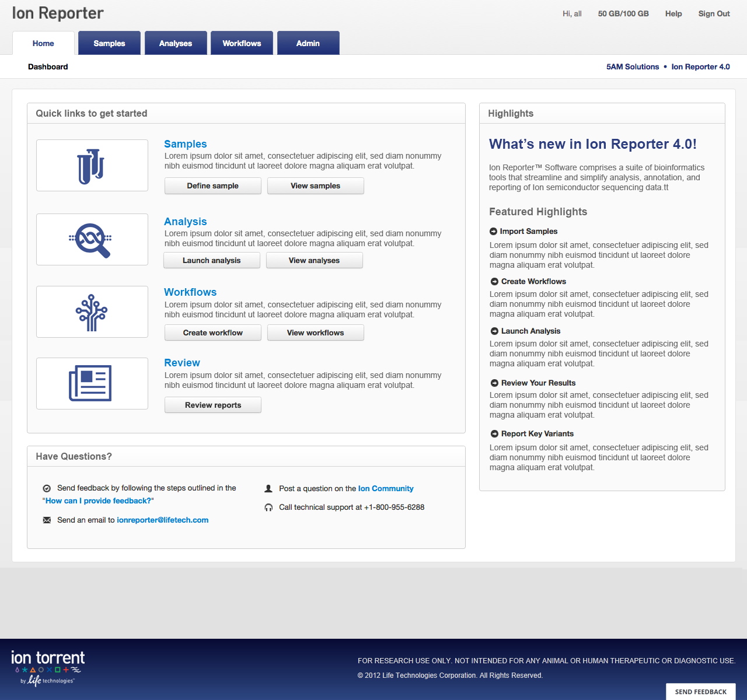Click arrow icon beside Review Your Results
The height and width of the screenshot is (700, 747).
(x=494, y=383)
